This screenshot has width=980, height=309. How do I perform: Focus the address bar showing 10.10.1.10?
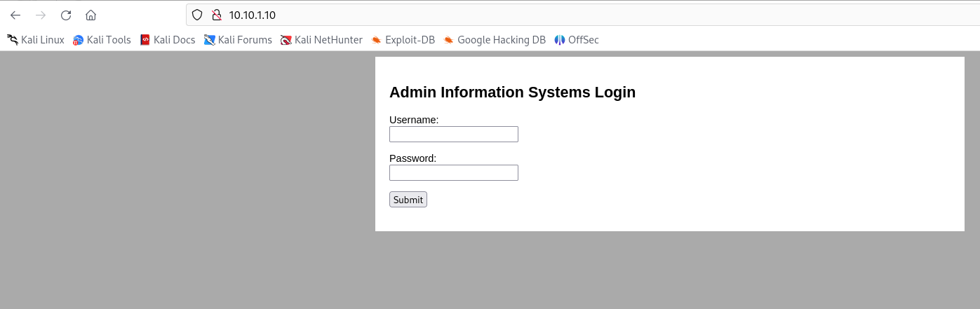tap(491, 15)
